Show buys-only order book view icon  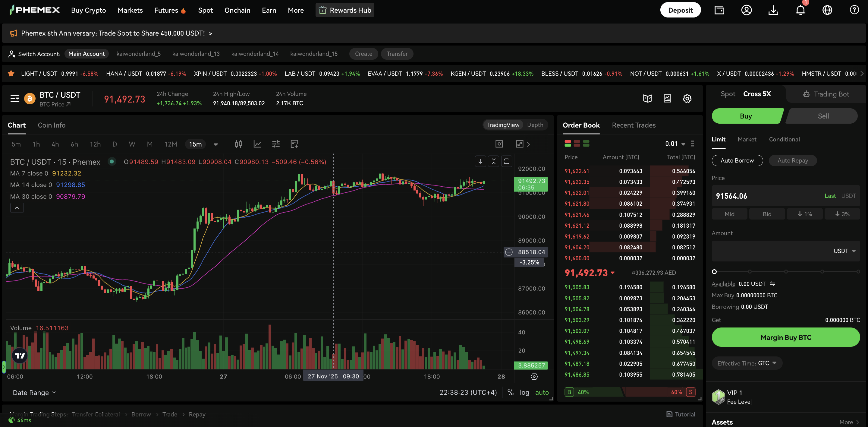(x=586, y=144)
